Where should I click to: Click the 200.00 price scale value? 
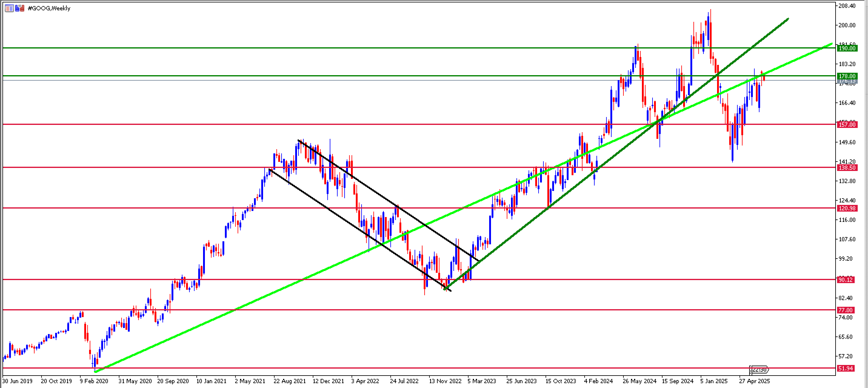847,25
